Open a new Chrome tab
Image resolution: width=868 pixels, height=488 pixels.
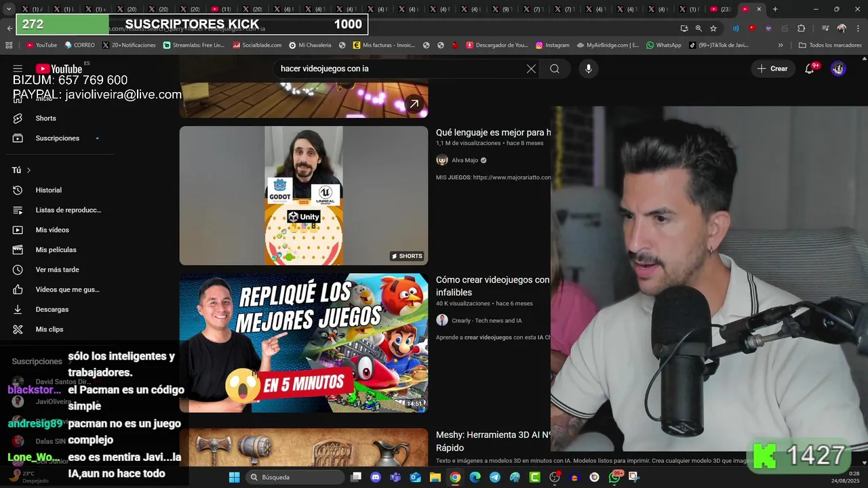pyautogui.click(x=775, y=9)
